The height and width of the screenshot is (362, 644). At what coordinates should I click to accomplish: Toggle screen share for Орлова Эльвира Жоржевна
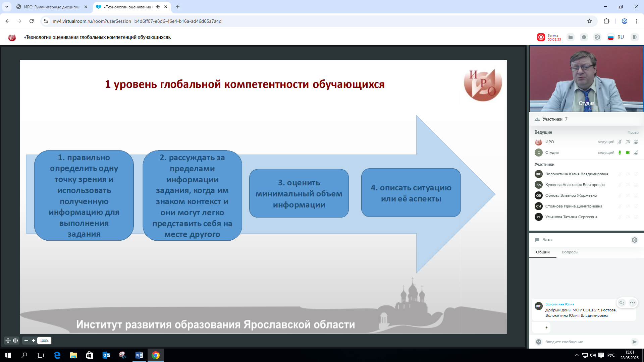click(636, 195)
